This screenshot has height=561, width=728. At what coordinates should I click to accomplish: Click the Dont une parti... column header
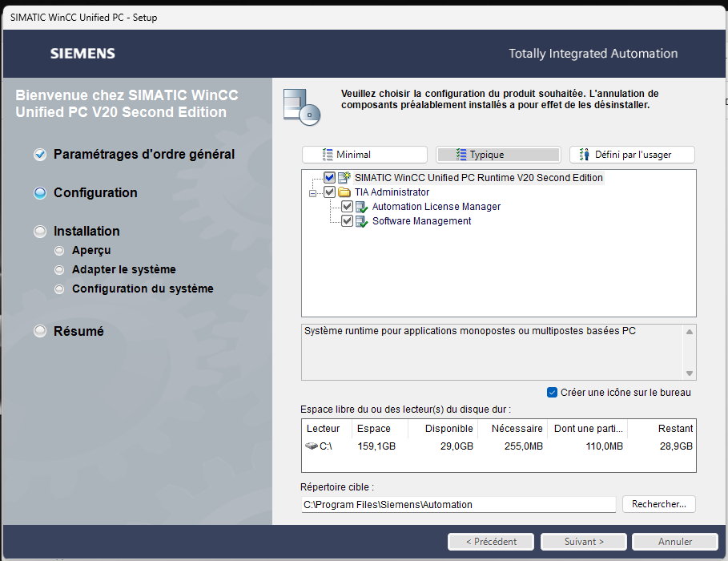[587, 429]
